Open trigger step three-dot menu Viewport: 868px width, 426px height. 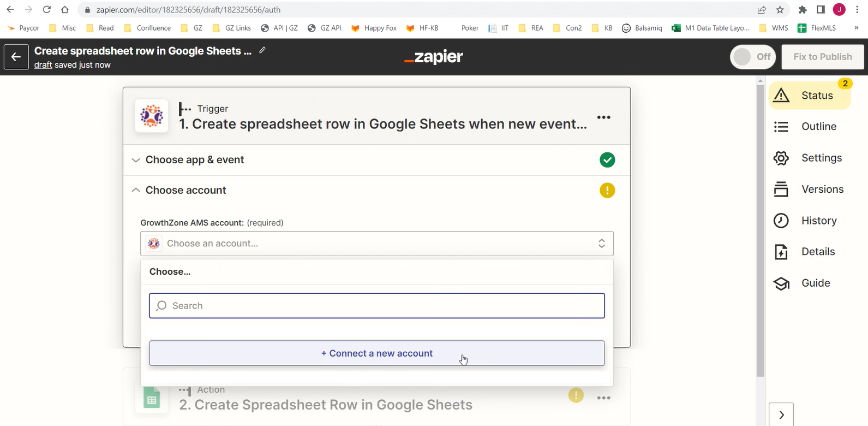pos(604,117)
